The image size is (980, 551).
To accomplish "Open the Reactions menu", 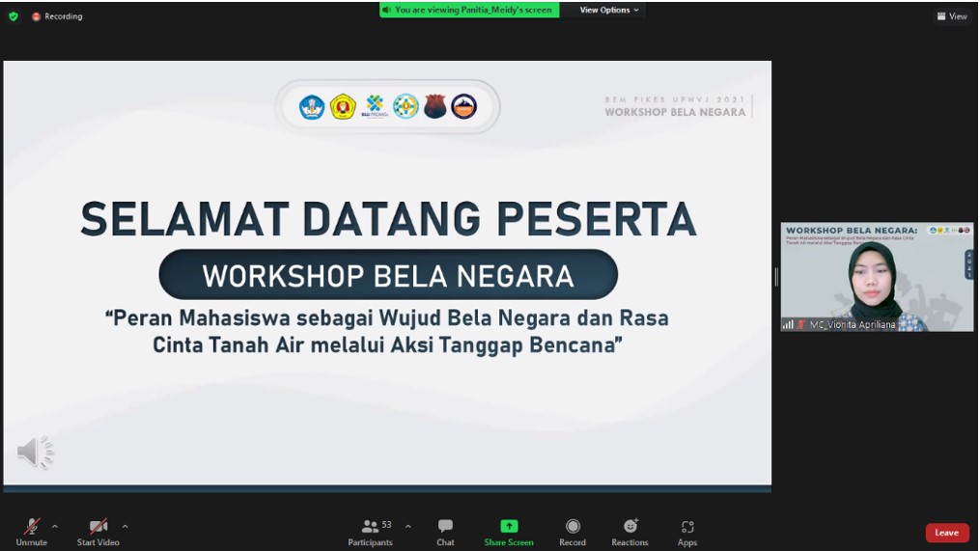I will click(630, 532).
